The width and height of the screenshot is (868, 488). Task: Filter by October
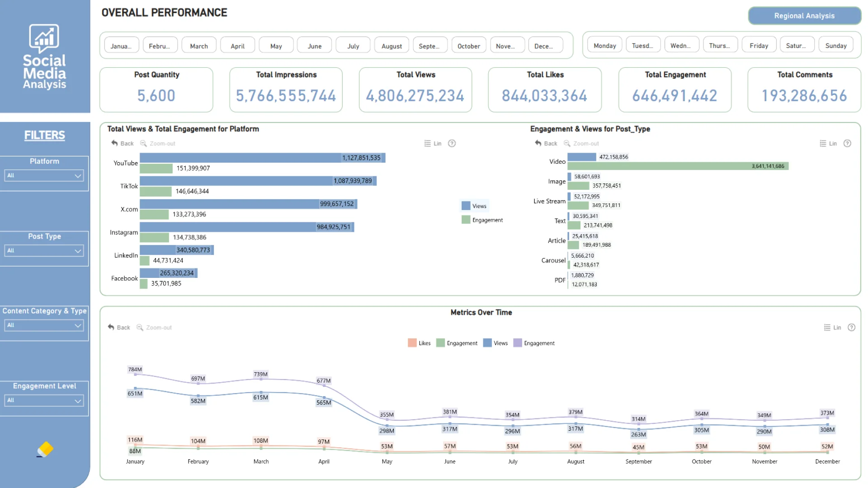tap(469, 46)
